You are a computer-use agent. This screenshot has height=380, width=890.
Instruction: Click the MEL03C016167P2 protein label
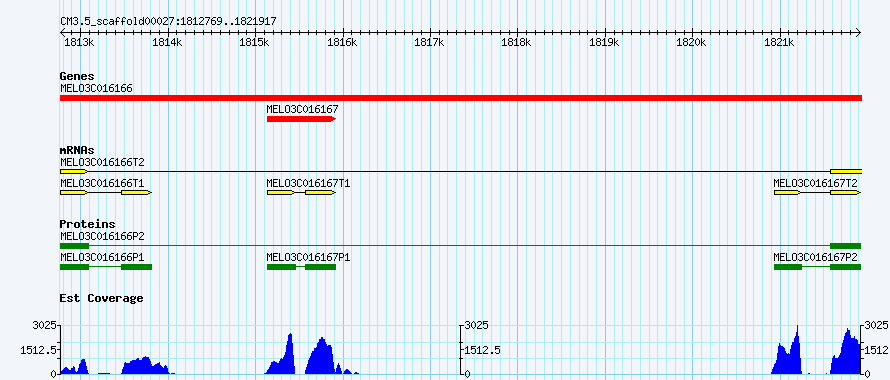[x=815, y=257]
